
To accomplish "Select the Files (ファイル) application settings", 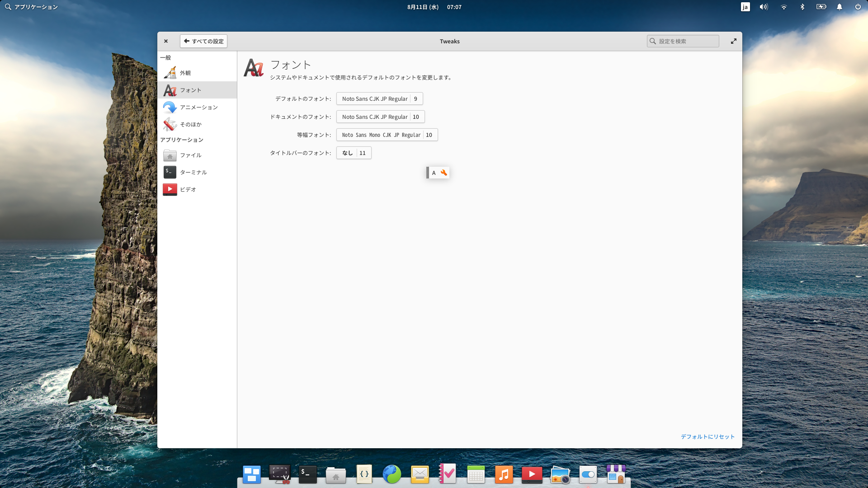I will click(190, 155).
